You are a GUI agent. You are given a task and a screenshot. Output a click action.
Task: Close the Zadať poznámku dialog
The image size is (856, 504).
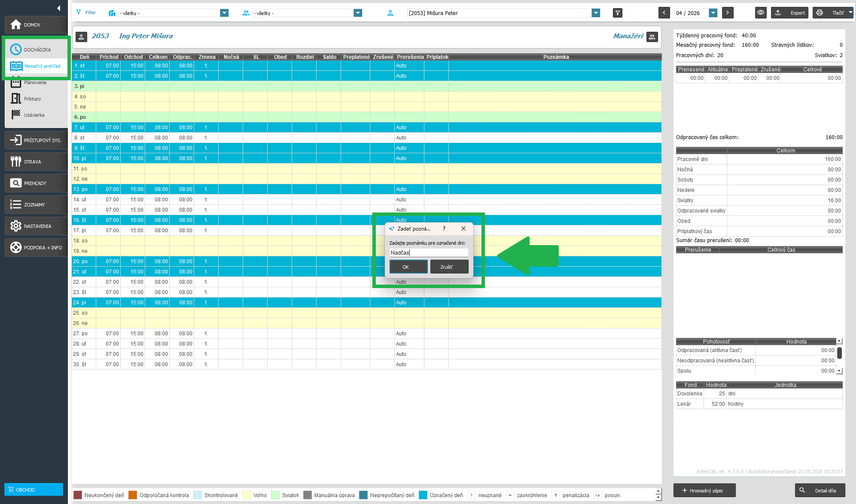click(463, 229)
